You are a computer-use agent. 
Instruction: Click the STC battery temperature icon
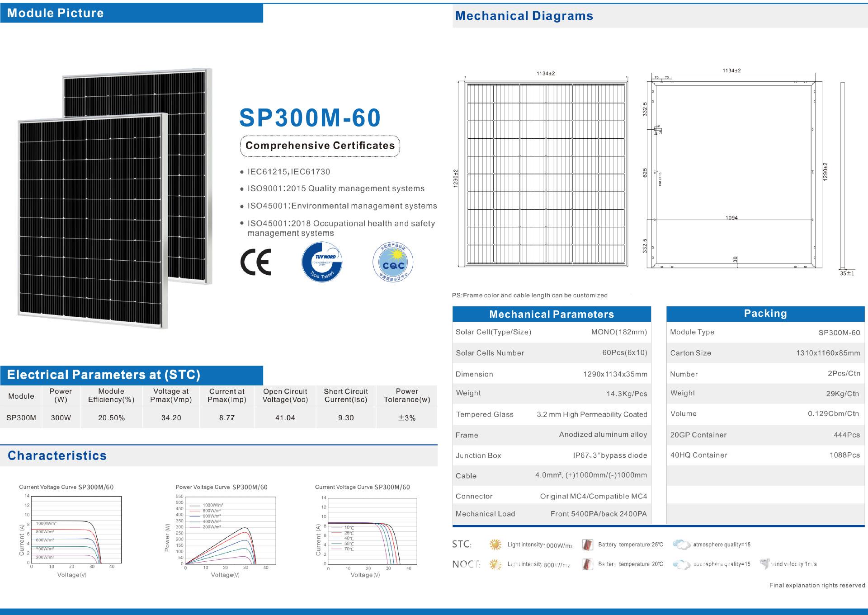coord(587,545)
